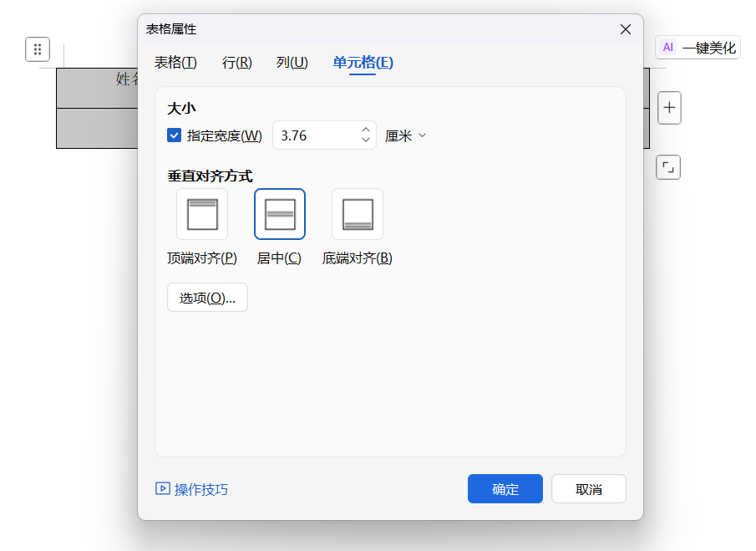756x551 pixels.
Task: Click the AI one-click beautify button
Action: 698,48
